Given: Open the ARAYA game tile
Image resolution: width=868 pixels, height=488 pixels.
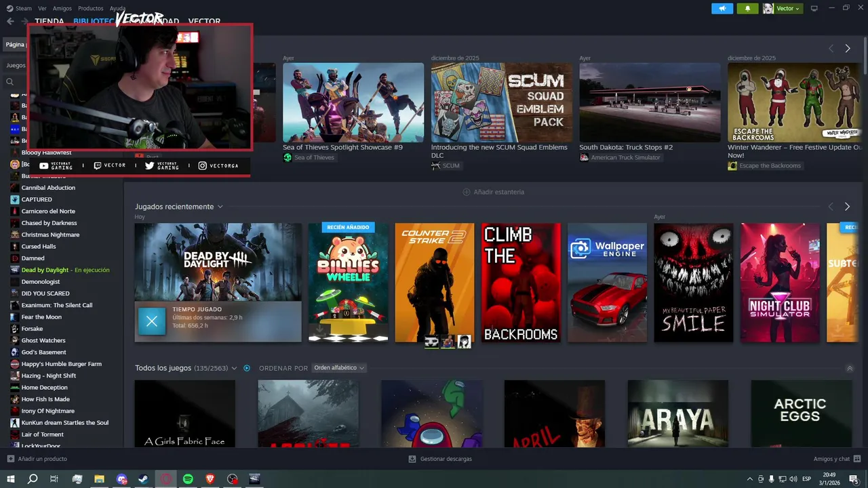Looking at the screenshot, I should pyautogui.click(x=678, y=413).
